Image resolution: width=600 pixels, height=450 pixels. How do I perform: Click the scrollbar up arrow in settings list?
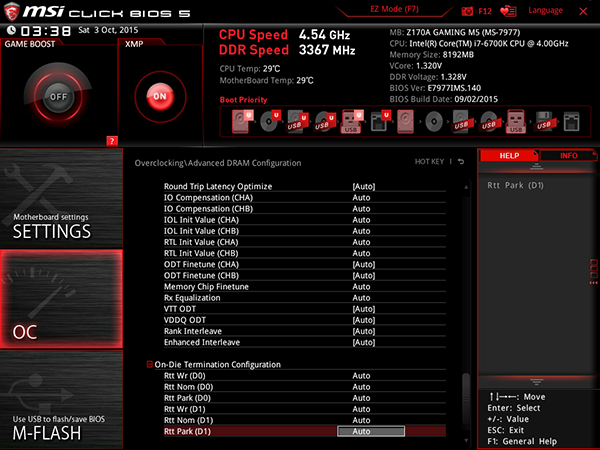466,187
